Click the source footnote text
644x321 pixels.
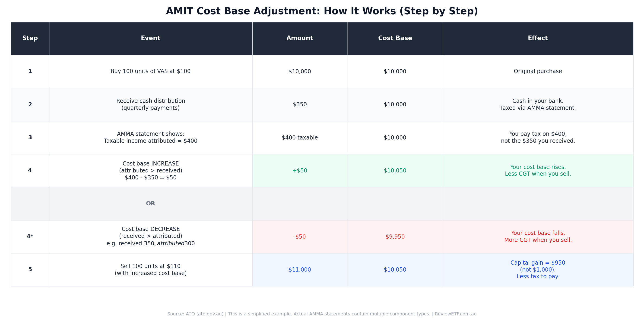pyautogui.click(x=322, y=314)
